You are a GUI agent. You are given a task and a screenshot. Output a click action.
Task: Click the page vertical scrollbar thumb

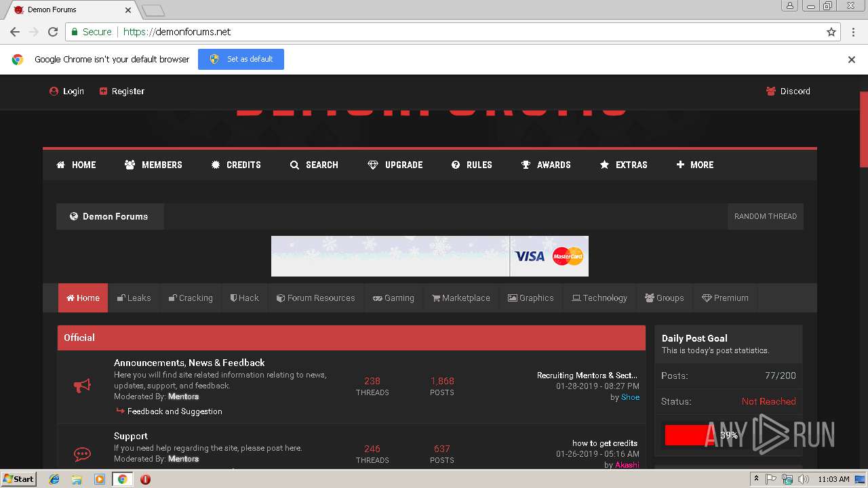pos(863,129)
